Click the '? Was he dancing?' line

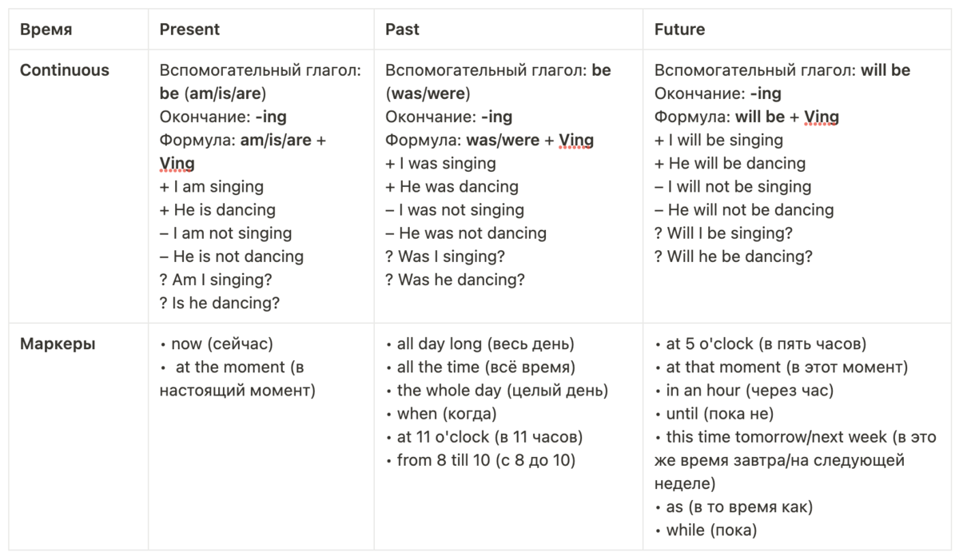point(455,280)
